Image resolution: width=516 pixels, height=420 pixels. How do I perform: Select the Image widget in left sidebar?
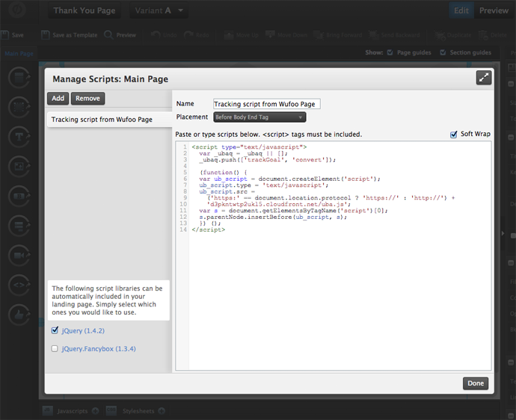click(x=19, y=167)
